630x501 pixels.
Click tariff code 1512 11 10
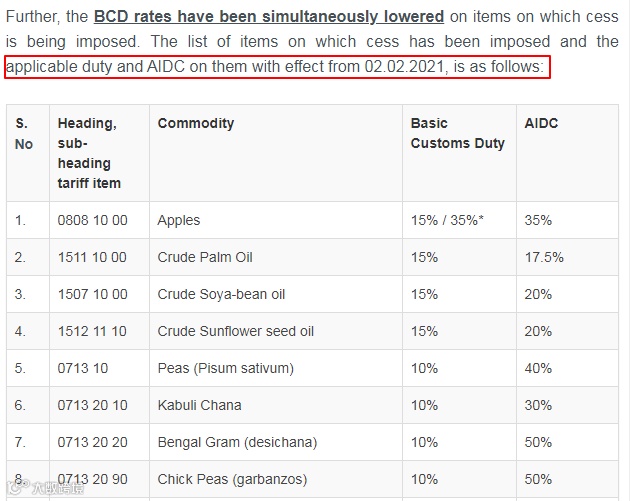tap(92, 331)
